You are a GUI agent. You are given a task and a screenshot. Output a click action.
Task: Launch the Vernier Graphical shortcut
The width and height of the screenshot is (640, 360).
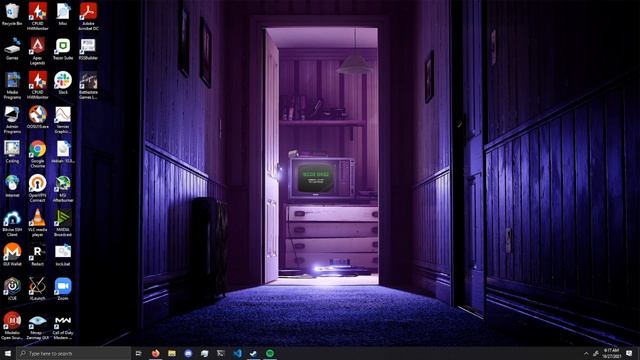point(63,119)
